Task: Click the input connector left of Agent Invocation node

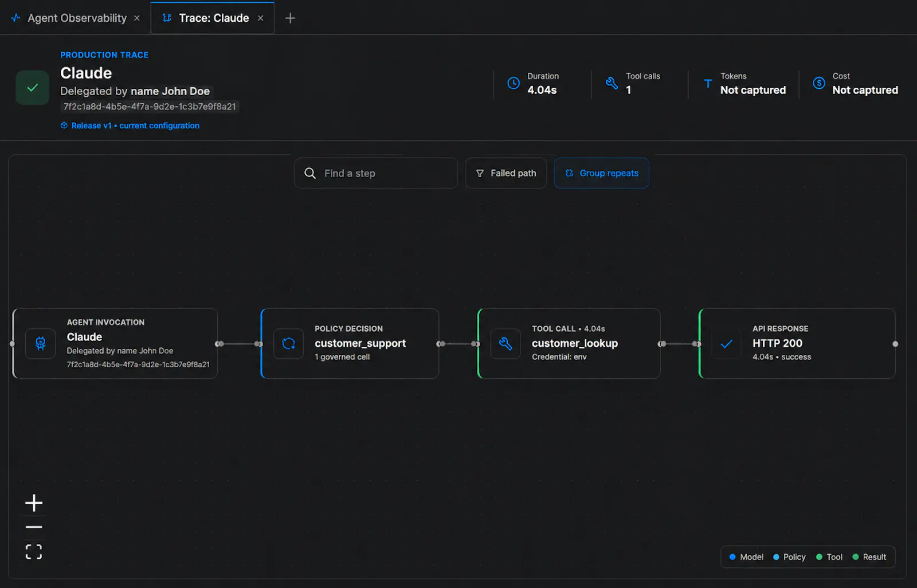Action: tap(12, 344)
